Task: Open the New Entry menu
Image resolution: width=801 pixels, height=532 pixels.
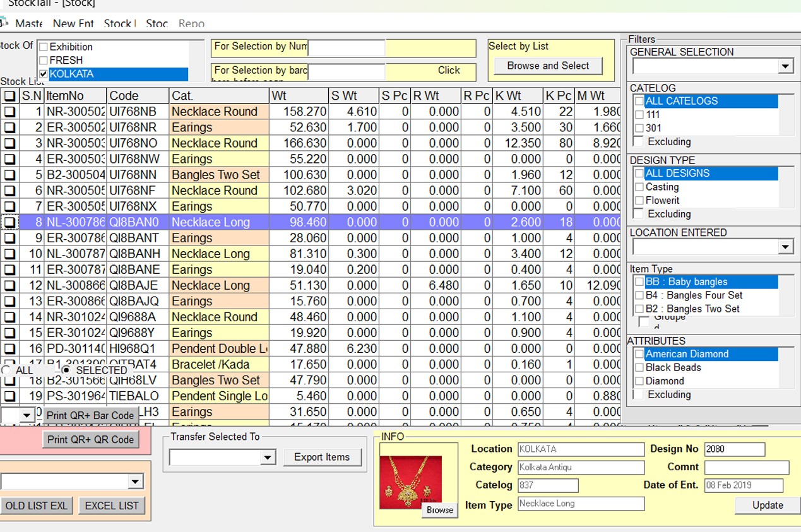Action: [x=73, y=23]
